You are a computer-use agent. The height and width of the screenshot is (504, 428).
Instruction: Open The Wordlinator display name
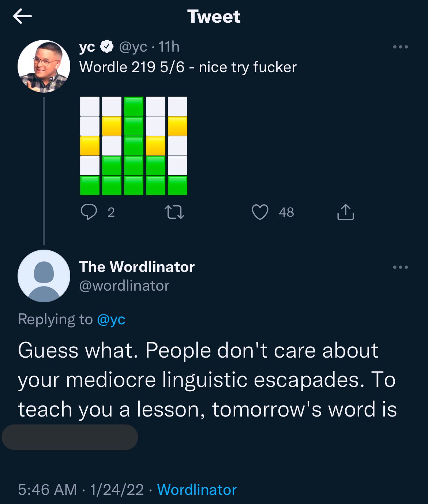tap(137, 267)
